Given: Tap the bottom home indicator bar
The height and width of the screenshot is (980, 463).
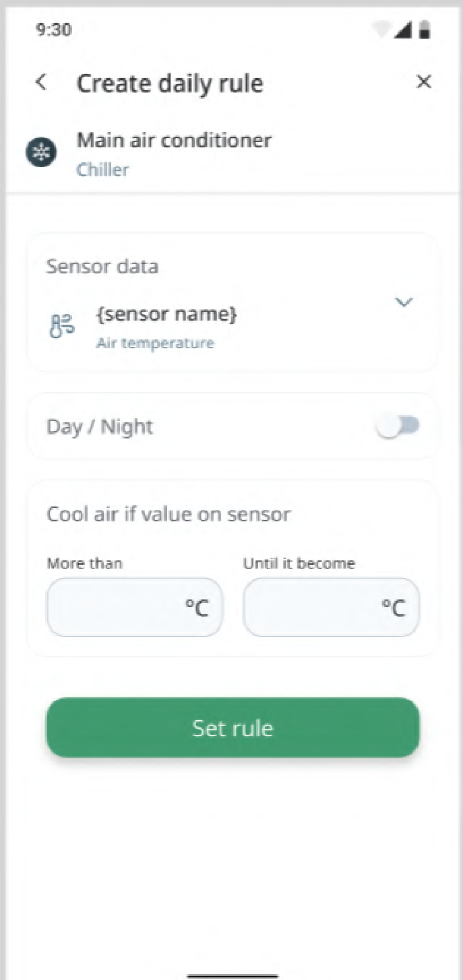Looking at the screenshot, I should [232, 975].
